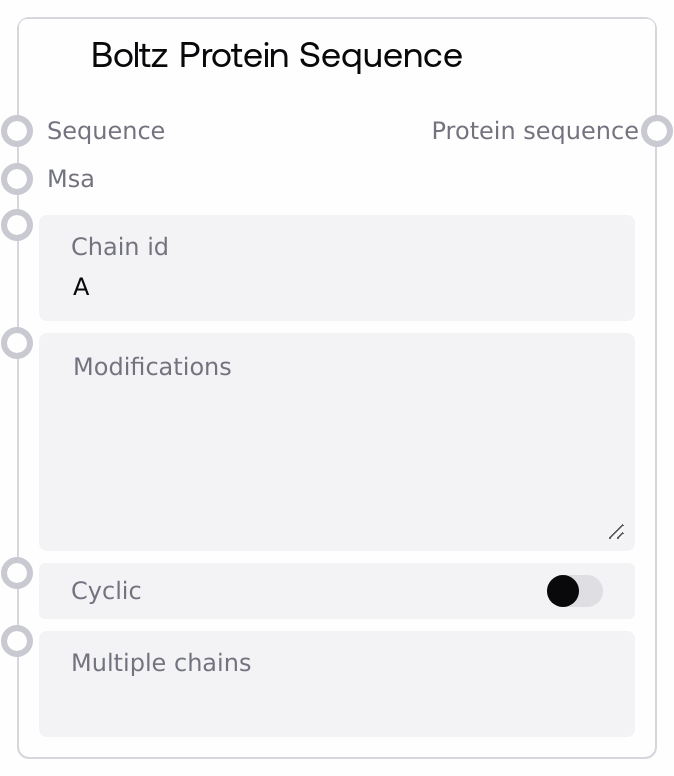Viewport: 674px width, 776px height.
Task: Click the Cyclic input port circle
Action: [17, 573]
